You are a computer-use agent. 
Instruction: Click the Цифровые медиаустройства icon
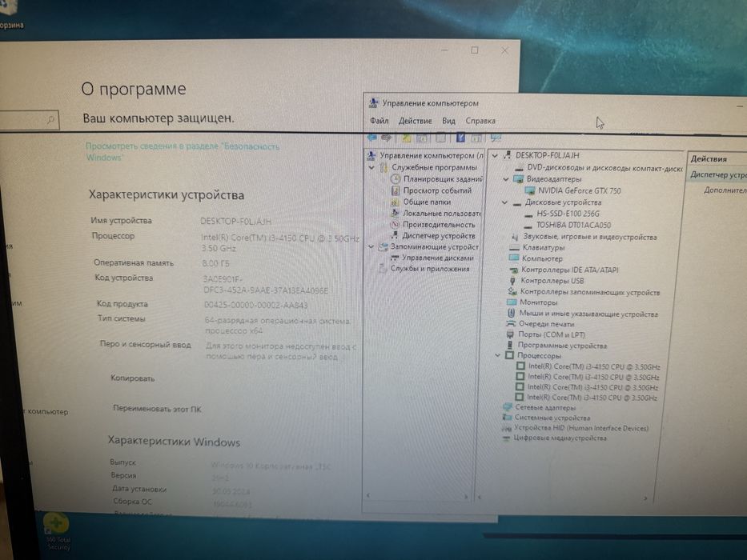pos(506,438)
